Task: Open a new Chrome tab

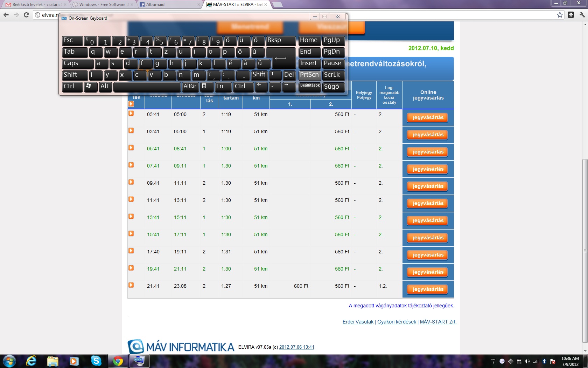Action: (277, 5)
